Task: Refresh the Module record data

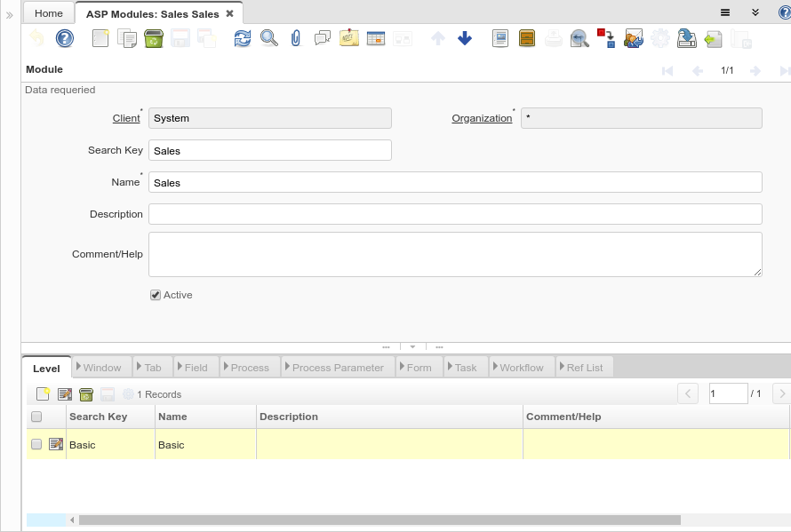Action: [x=243, y=38]
